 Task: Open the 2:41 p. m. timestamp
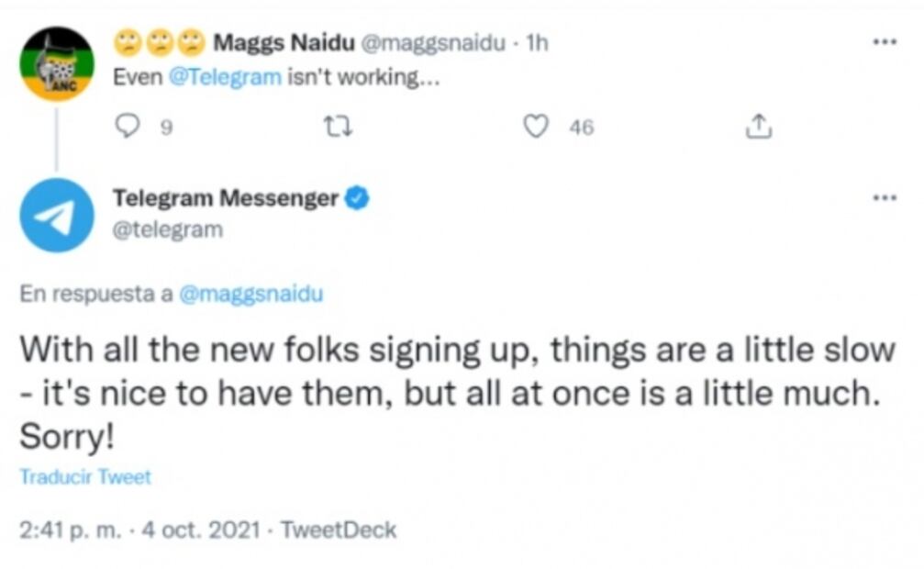(68, 530)
